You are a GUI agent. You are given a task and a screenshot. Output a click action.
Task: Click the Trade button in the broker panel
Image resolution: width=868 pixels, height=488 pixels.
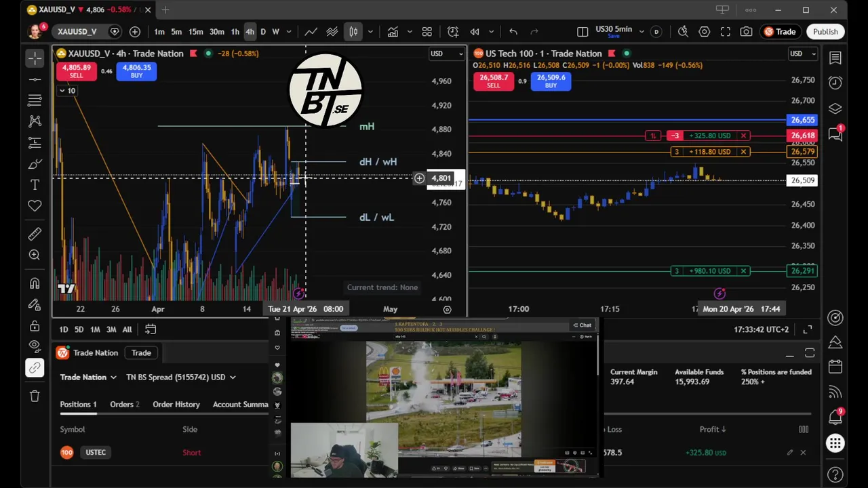coord(141,353)
